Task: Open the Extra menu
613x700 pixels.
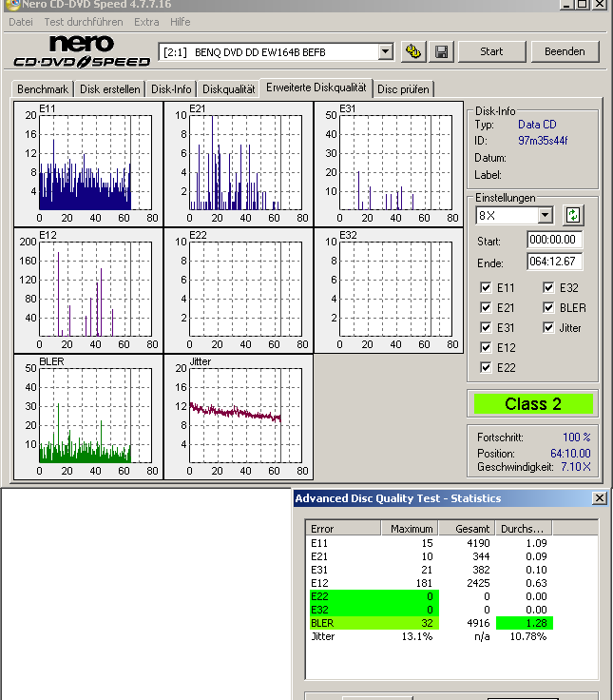Action: click(146, 21)
